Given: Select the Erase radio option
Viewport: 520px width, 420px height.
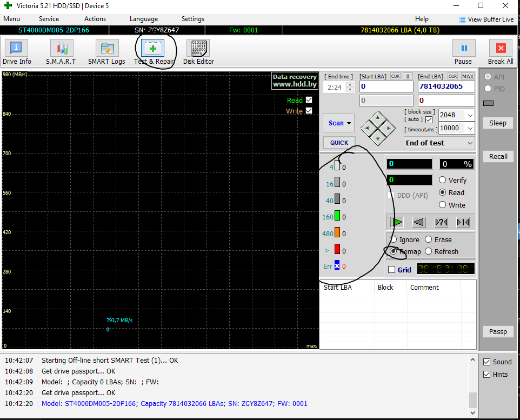Looking at the screenshot, I should [429, 239].
